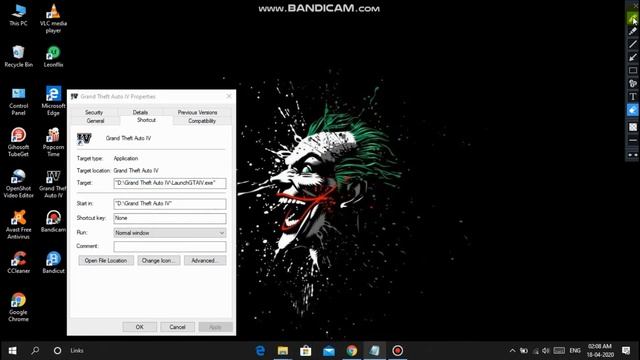Select the Gihosoft TubeGet desktop icon
Viewport: 640px width, 360px height.
pos(18,142)
